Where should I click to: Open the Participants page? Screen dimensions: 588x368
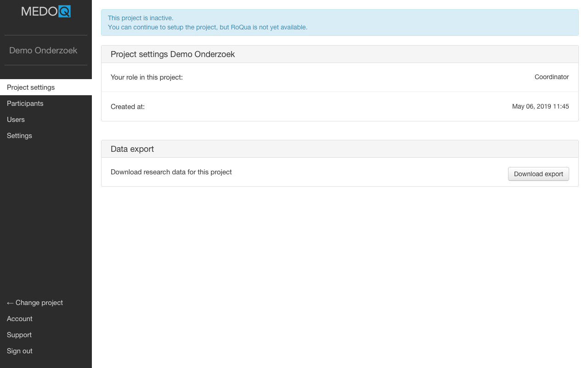point(25,103)
